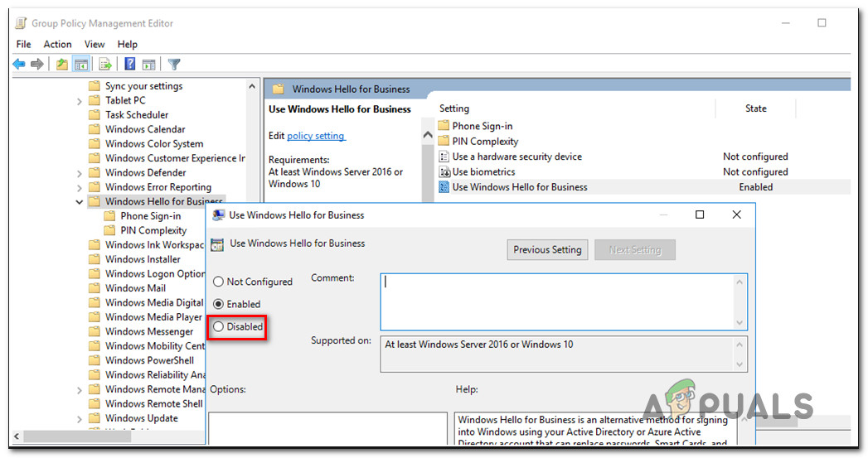The height and width of the screenshot is (458, 868).
Task: Click the Windows PowerShell folder icon
Action: [x=95, y=360]
